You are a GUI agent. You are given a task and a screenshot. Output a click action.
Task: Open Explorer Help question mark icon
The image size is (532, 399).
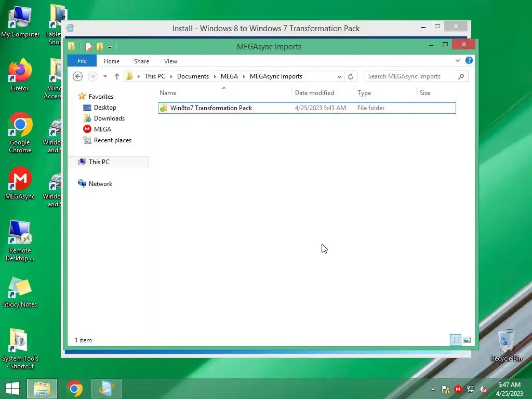coord(469,60)
